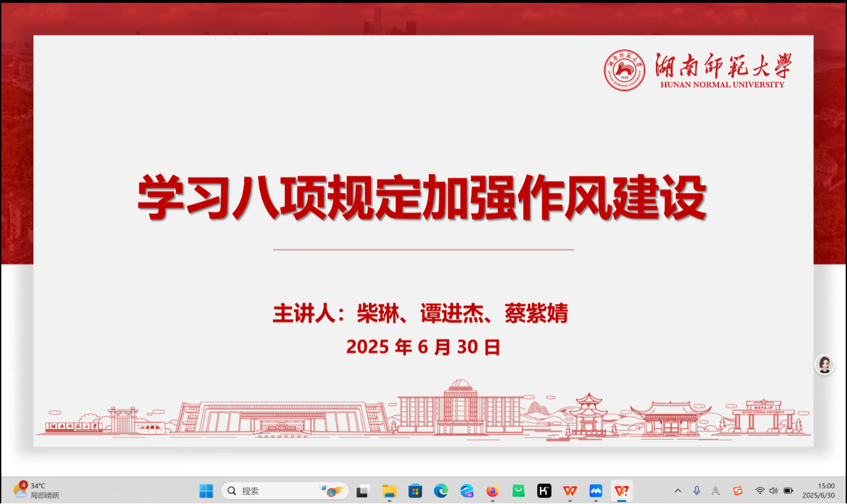Launch Microsoft Edge browser
Screen dimensions: 847x504
point(441,491)
